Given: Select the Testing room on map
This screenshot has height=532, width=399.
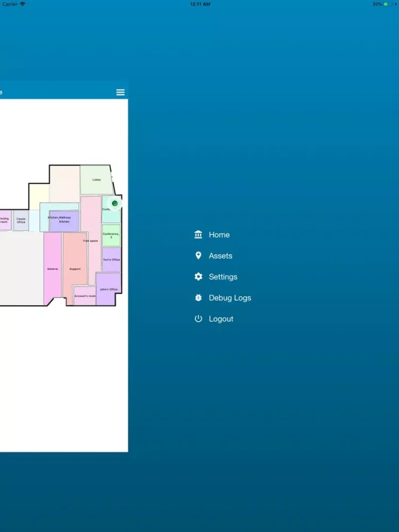Looking at the screenshot, I should pyautogui.click(x=5, y=220).
